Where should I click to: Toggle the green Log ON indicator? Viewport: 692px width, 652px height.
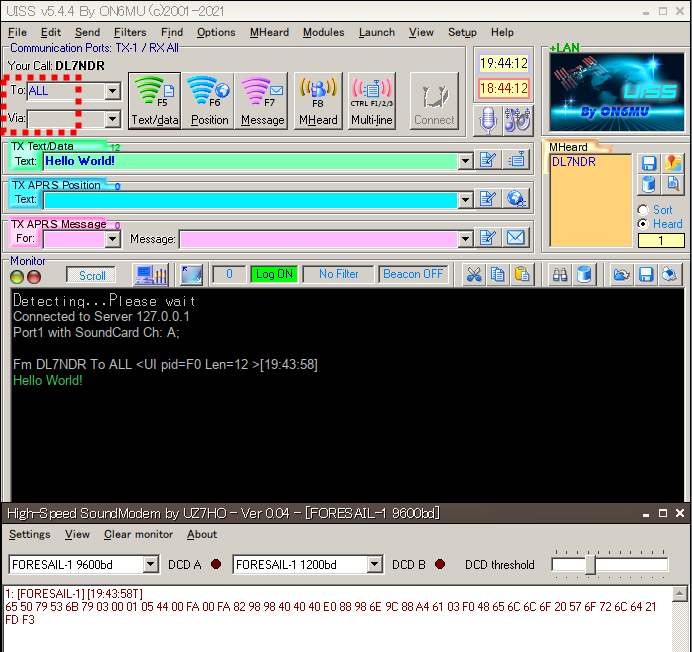tap(274, 274)
